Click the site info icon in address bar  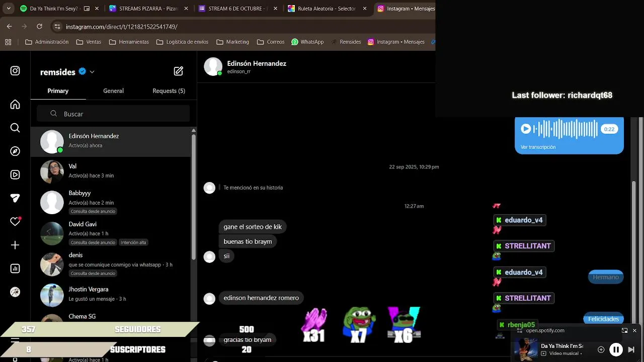click(x=57, y=27)
